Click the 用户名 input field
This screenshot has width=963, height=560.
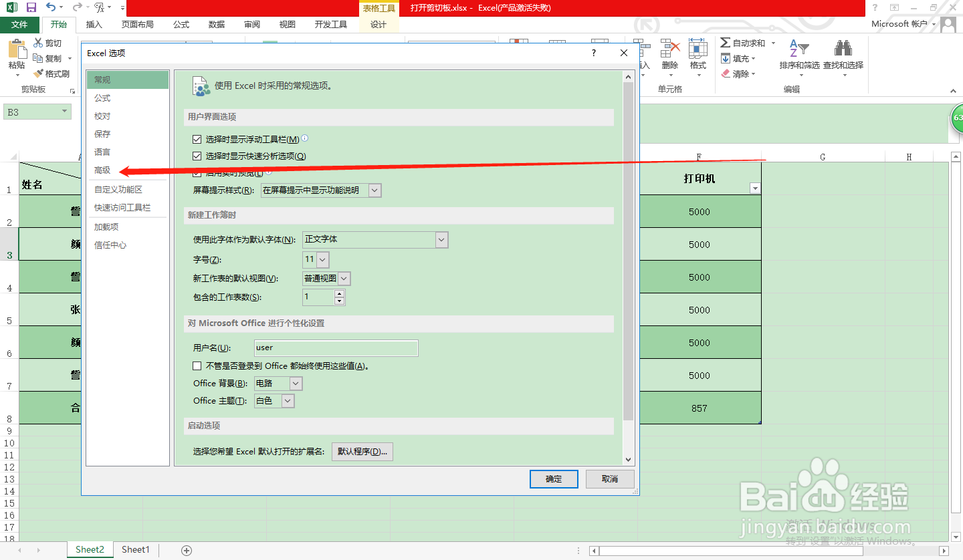pyautogui.click(x=336, y=348)
